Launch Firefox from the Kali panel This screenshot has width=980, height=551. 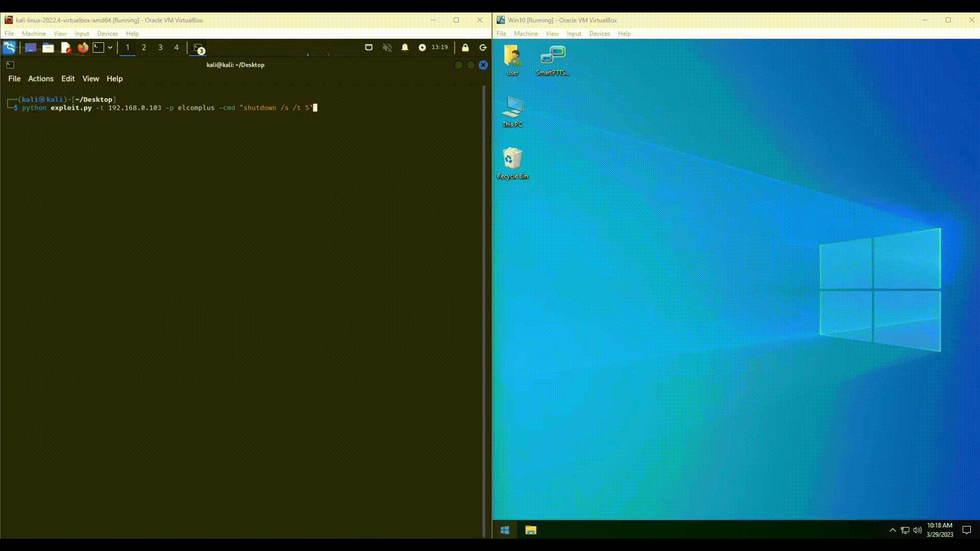click(x=83, y=47)
